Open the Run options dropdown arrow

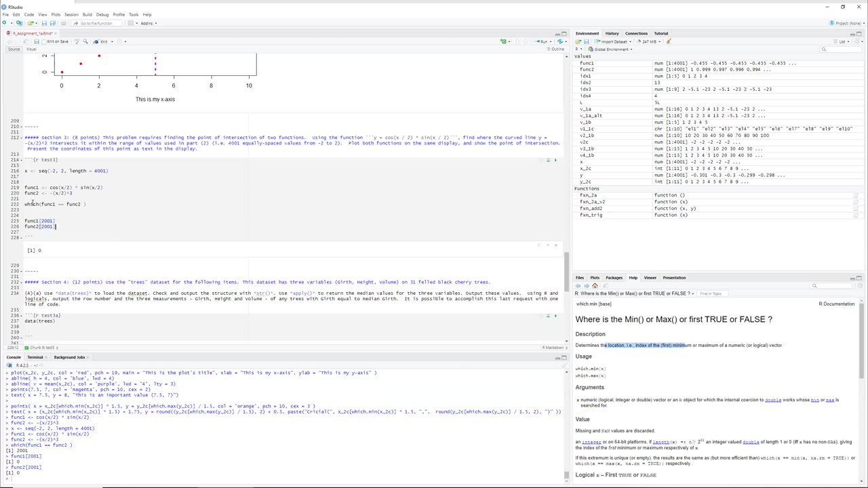tap(551, 41)
